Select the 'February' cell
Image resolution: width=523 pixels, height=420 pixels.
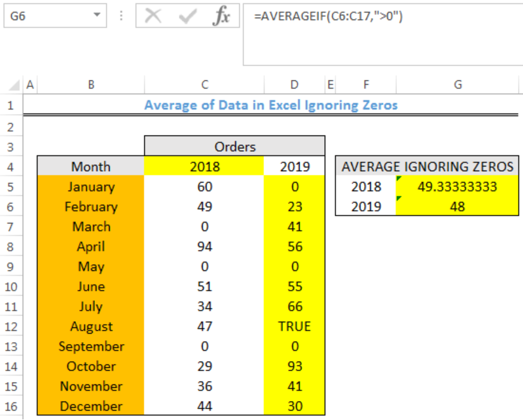[x=91, y=206]
